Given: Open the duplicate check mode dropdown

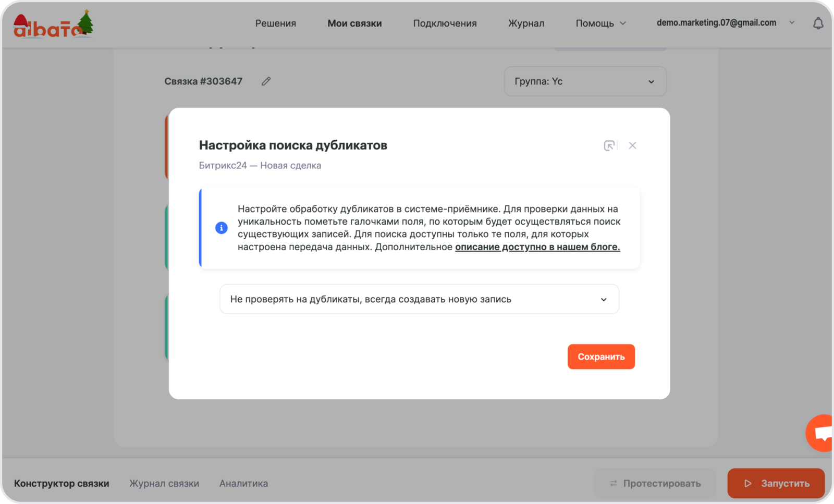Looking at the screenshot, I should click(x=419, y=299).
